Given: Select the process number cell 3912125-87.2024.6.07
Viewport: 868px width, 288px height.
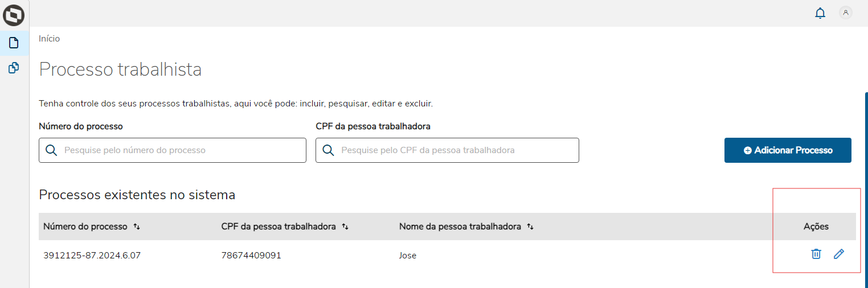Looking at the screenshot, I should 92,256.
